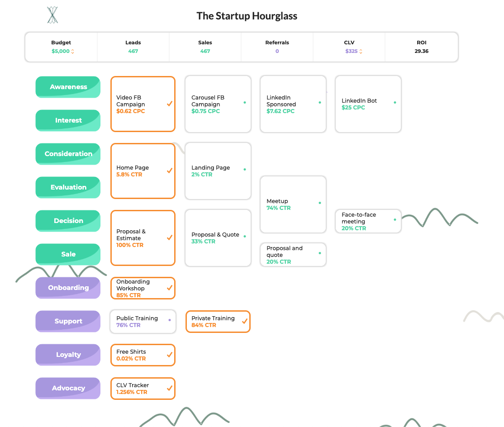Select the Awareness stage pill
The width and height of the screenshot is (504, 427).
pyautogui.click(x=68, y=87)
